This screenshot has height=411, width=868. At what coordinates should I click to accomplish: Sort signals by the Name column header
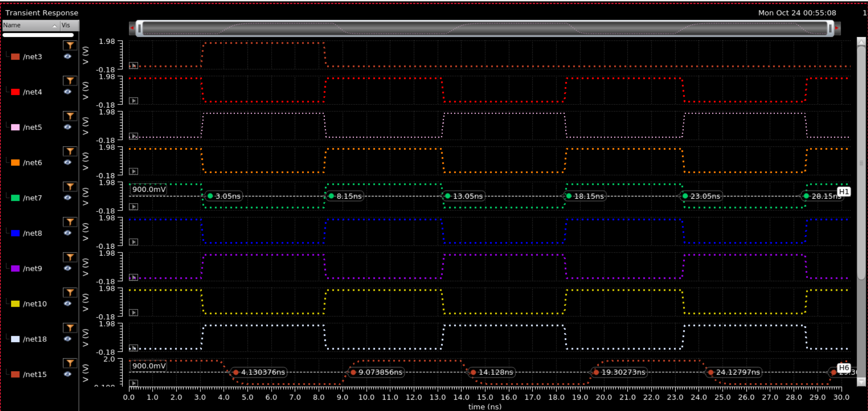click(x=31, y=26)
